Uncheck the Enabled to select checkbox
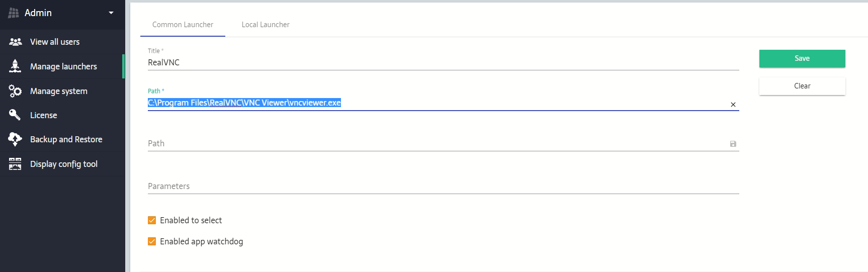 point(152,220)
